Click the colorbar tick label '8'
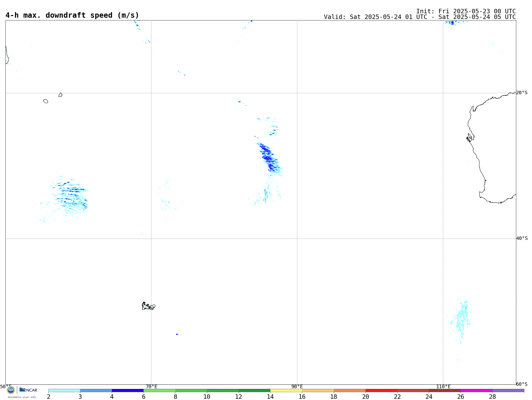 175,397
